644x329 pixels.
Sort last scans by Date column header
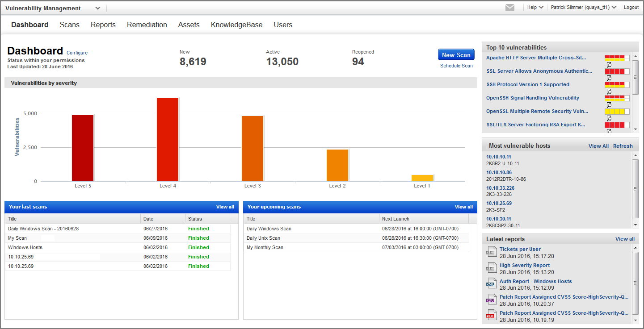(x=163, y=219)
